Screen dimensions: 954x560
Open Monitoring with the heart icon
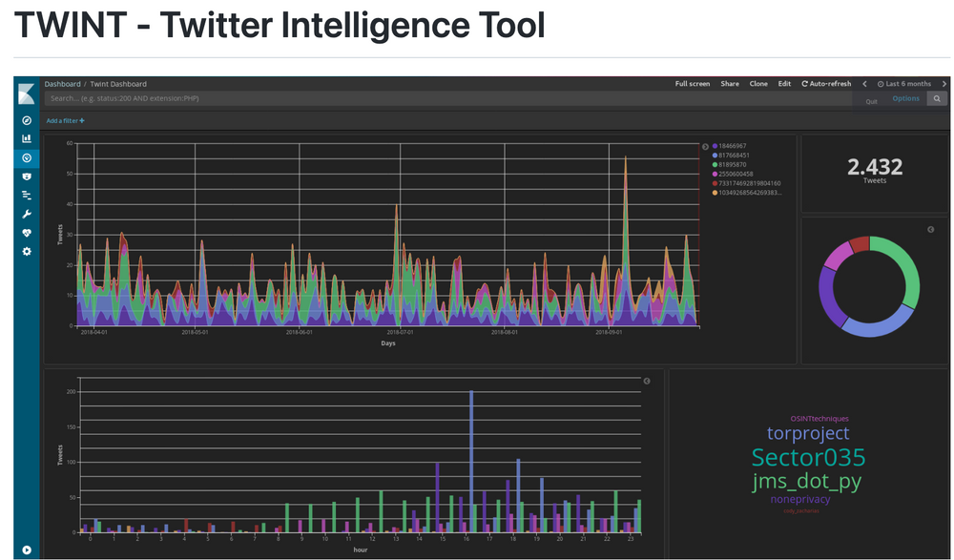click(x=26, y=232)
